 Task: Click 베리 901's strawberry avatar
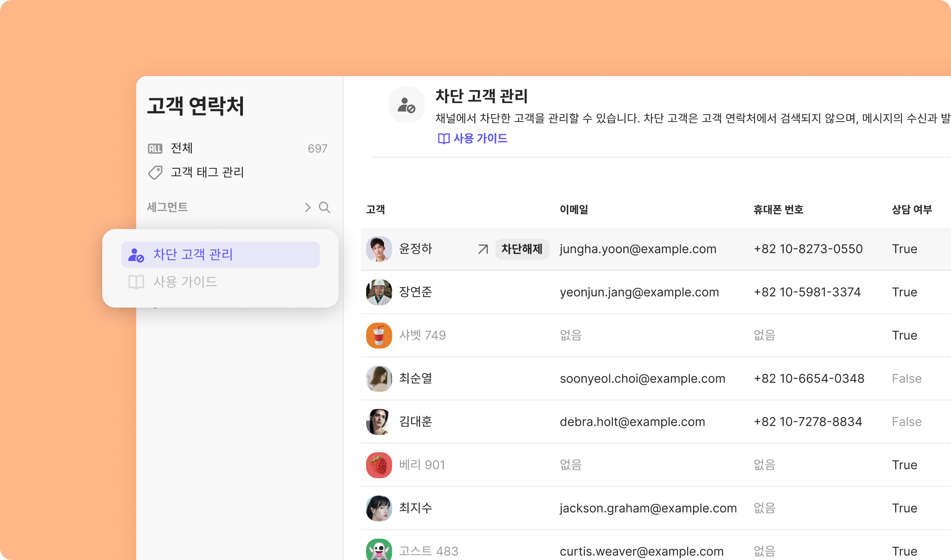(379, 465)
